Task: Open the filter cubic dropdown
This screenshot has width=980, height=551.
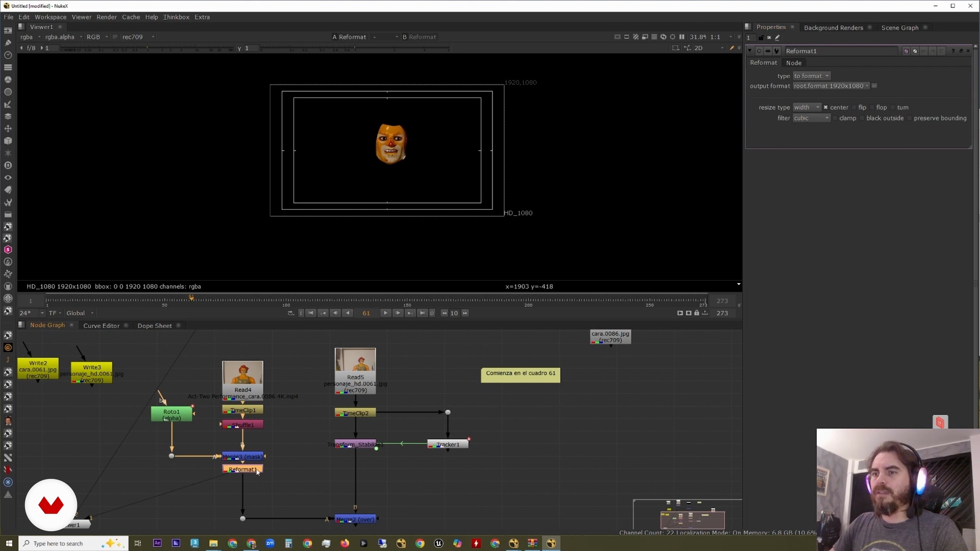Action: tap(811, 118)
